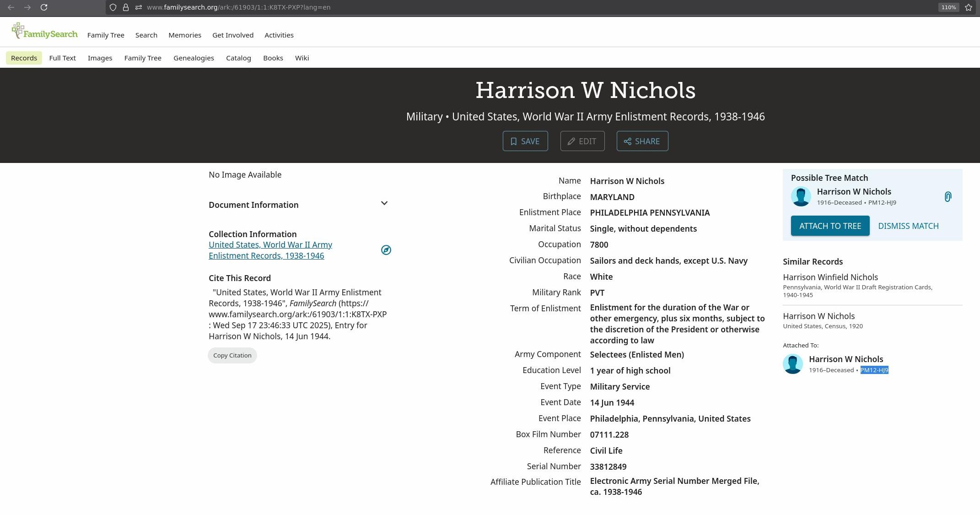Click the bookmark star icon in address bar
This screenshot has width=980, height=515.
click(969, 7)
